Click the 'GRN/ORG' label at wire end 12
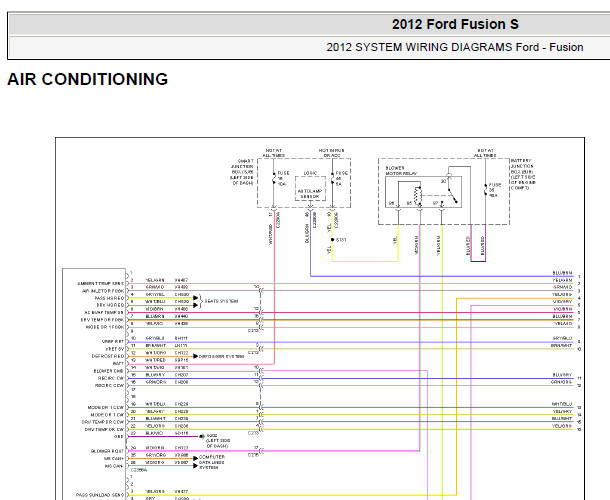 coord(562,382)
